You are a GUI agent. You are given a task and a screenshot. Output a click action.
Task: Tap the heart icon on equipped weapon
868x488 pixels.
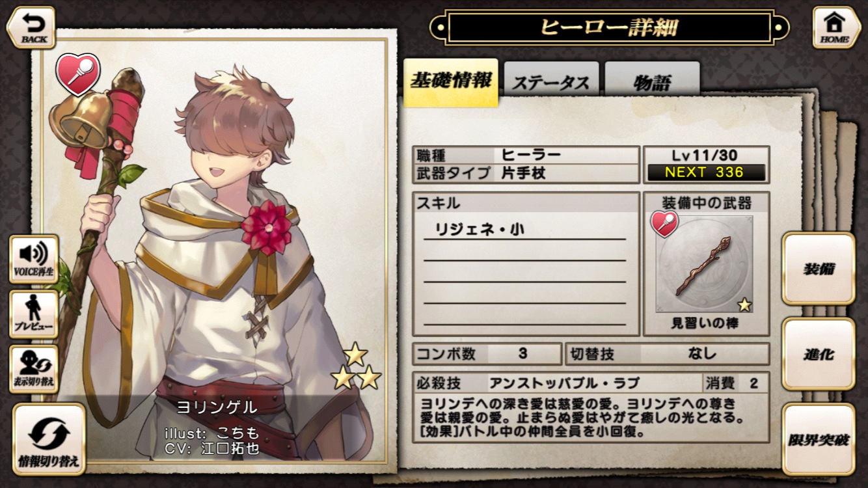664,224
